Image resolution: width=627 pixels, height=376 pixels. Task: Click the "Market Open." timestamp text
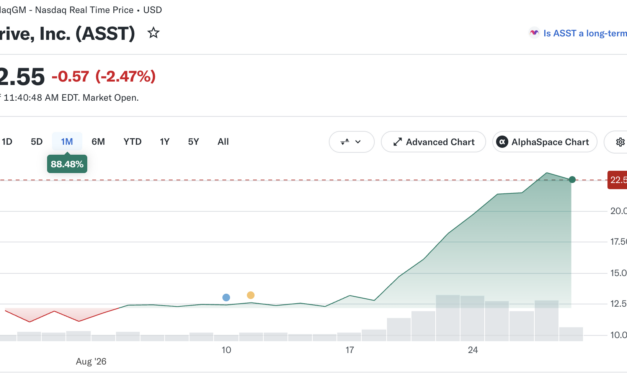pyautogui.click(x=110, y=98)
